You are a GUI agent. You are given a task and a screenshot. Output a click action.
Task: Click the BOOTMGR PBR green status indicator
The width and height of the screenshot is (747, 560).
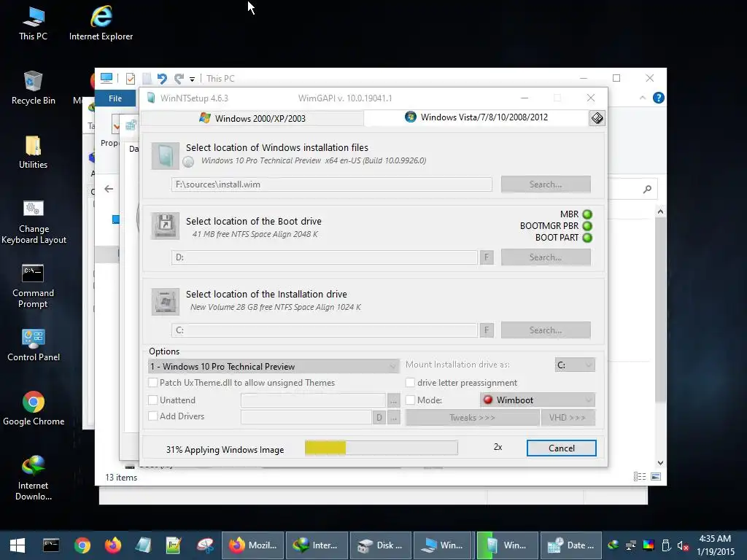click(x=587, y=226)
